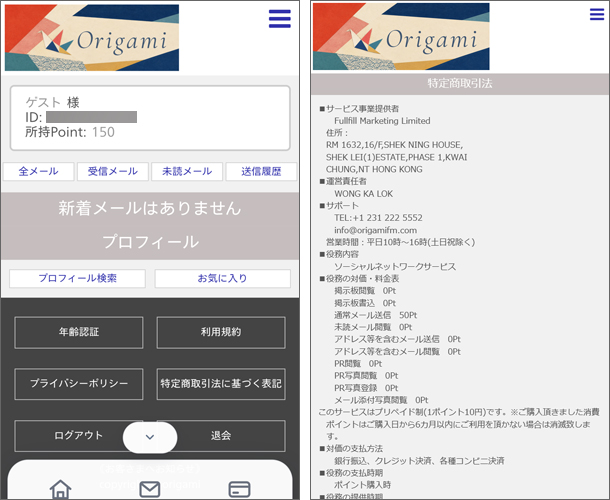Open the 送信履歴 tab
The width and height of the screenshot is (610, 500).
click(261, 171)
